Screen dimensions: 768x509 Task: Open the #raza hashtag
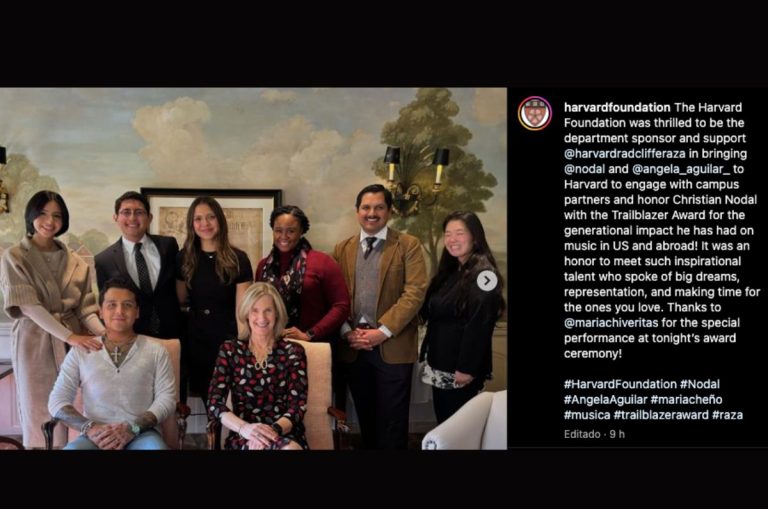(727, 415)
